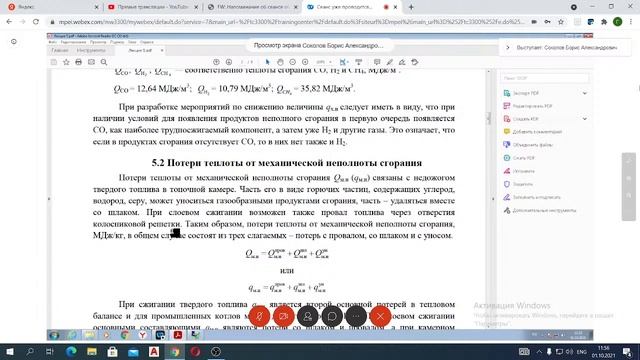Click the star bookmark icon in Acrobat toolbar
This screenshot has width=640, height=360.
66,62
